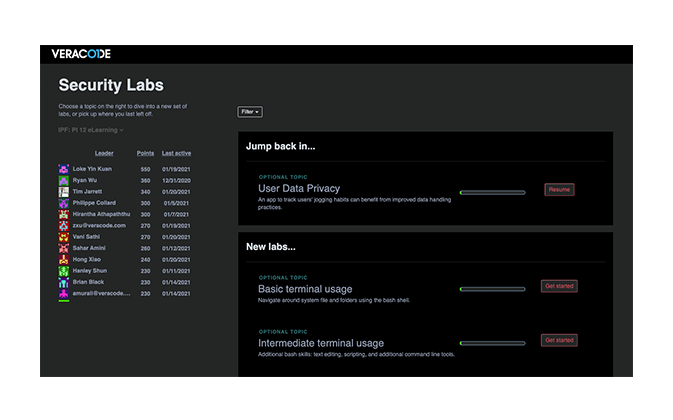Viewport: 673px width, 420px height.
Task: Click Basic terminal usage progress bar
Action: coord(492,289)
